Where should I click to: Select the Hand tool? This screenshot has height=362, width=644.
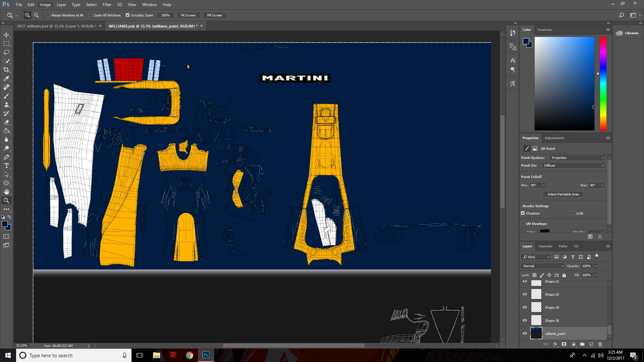(x=6, y=192)
